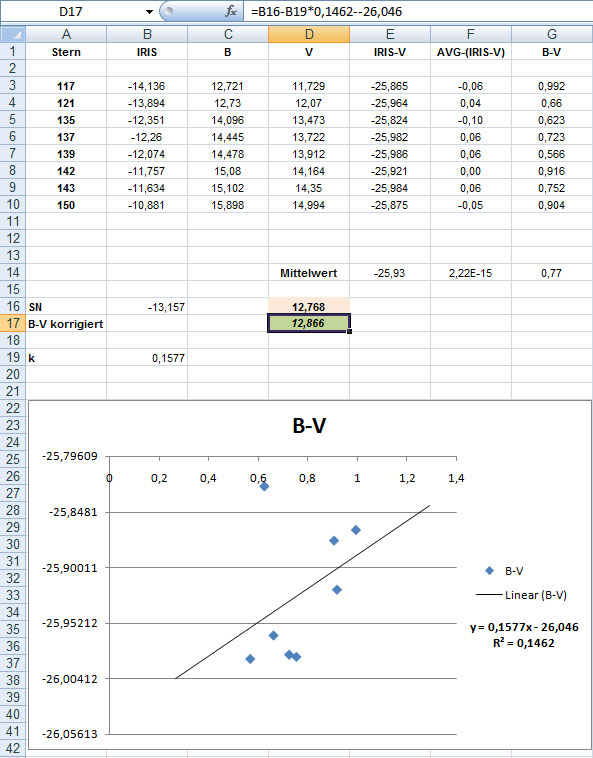Click the Mittelwert label cell
Screen dimensions: 593x758
(309, 273)
